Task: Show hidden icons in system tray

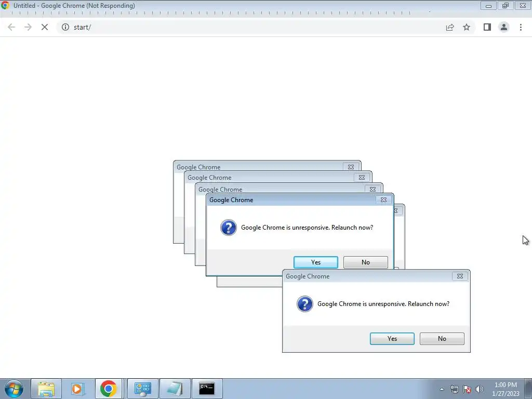Action: (x=442, y=389)
